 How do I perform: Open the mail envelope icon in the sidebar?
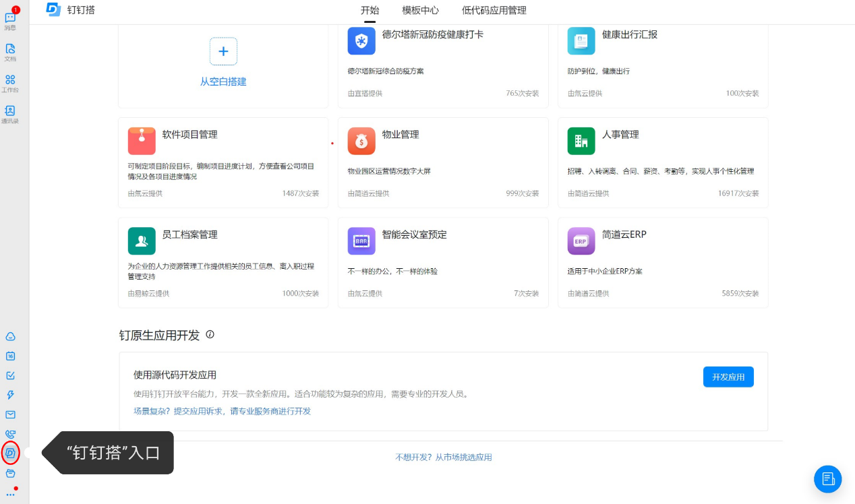(x=10, y=414)
